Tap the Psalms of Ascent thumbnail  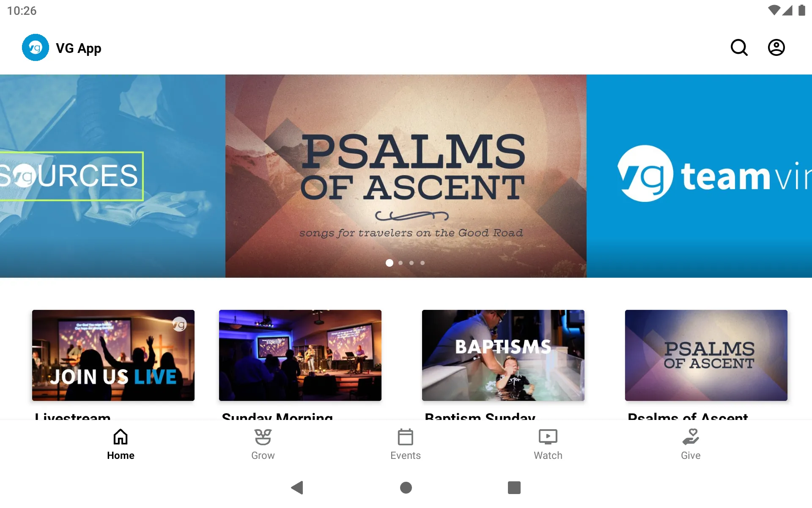click(x=705, y=355)
